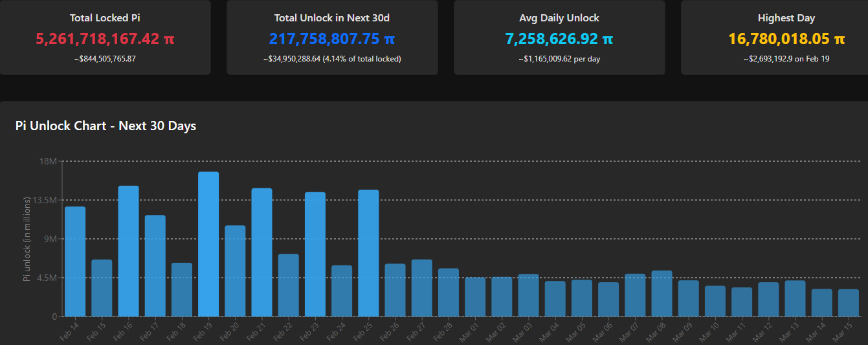Click the Total Unlock in Next 30d amount
Screen dimensions: 868x345
pyautogui.click(x=332, y=39)
